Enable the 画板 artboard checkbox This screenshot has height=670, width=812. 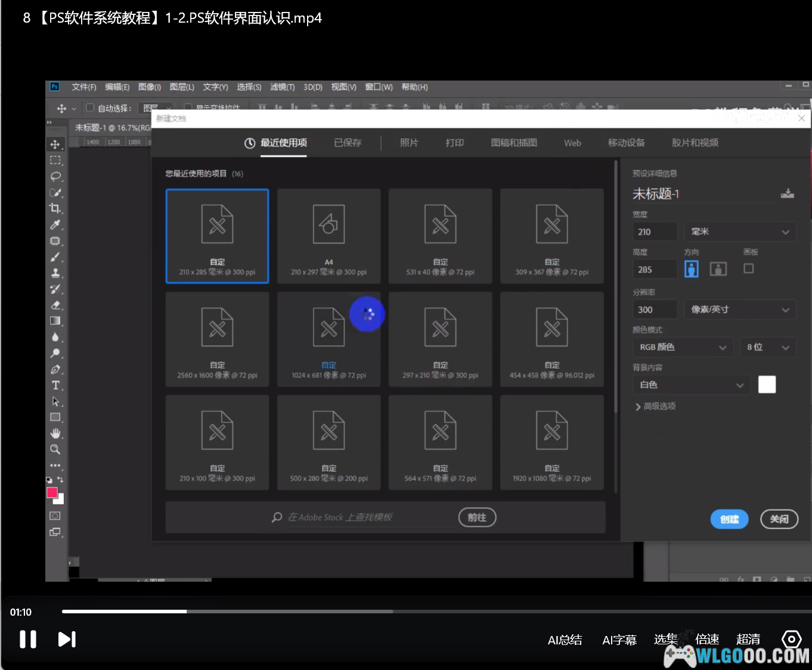tap(749, 268)
